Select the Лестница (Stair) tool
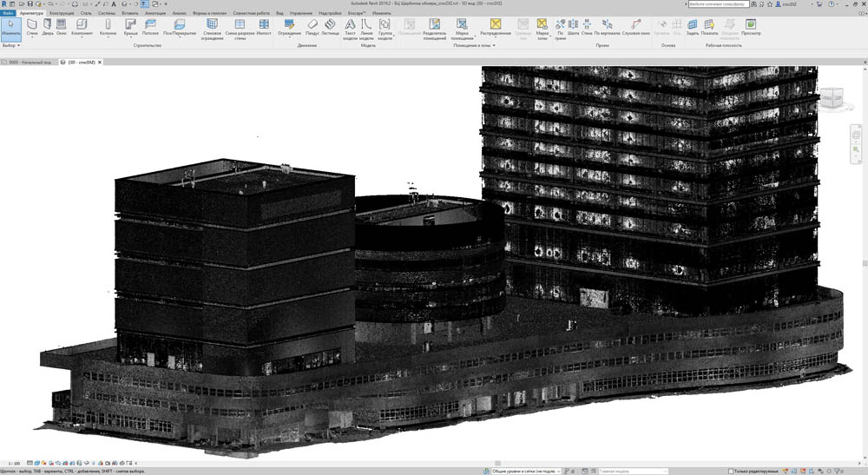868x475 pixels. pyautogui.click(x=331, y=27)
